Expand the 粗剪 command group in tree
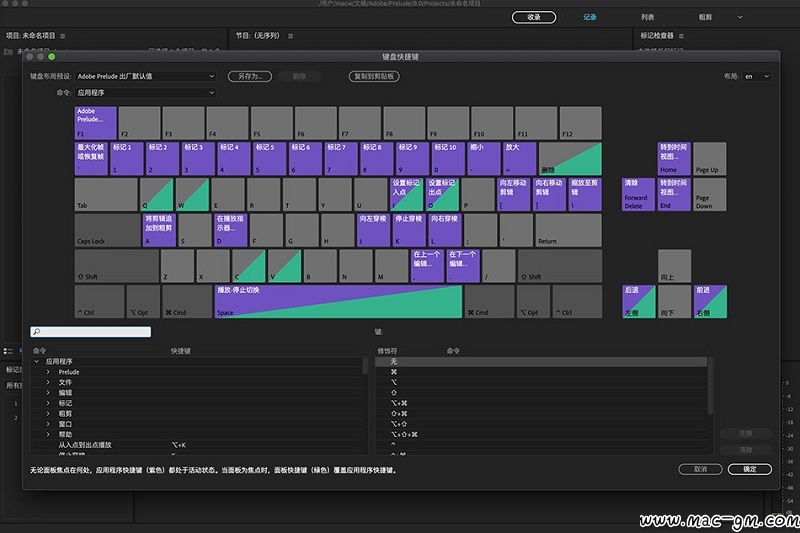The width and height of the screenshot is (800, 533). click(48, 414)
